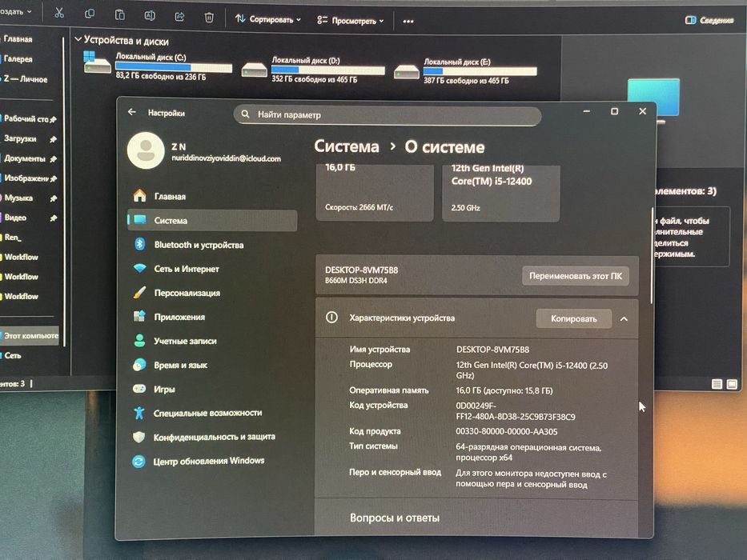Collapse Характеристики устройства section chevron
Viewport: 747px width, 560px height.
[624, 319]
